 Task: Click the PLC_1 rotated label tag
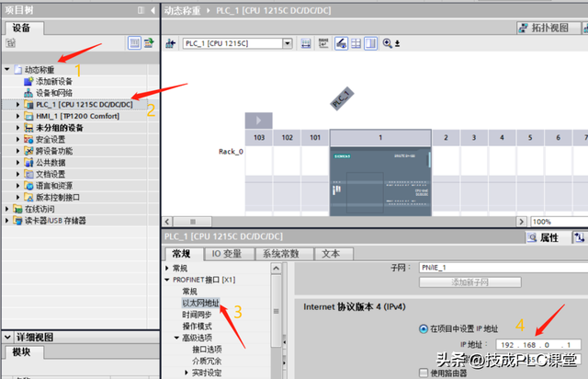342,98
